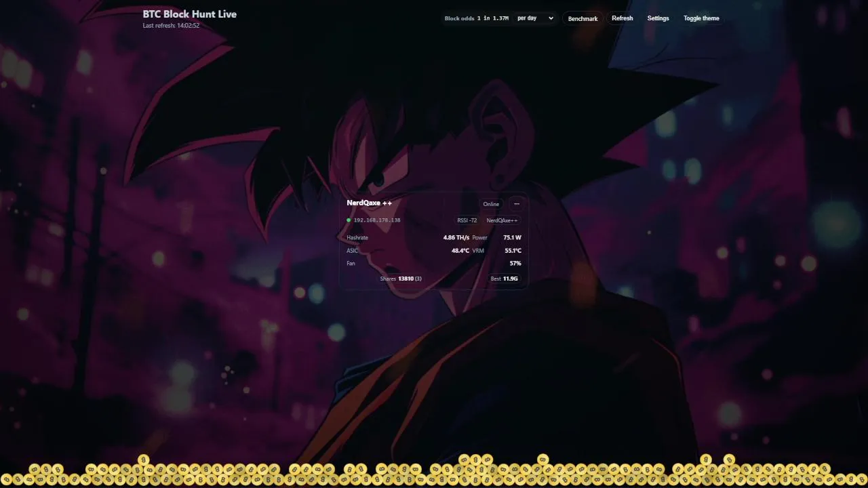Open Settings

pos(658,18)
